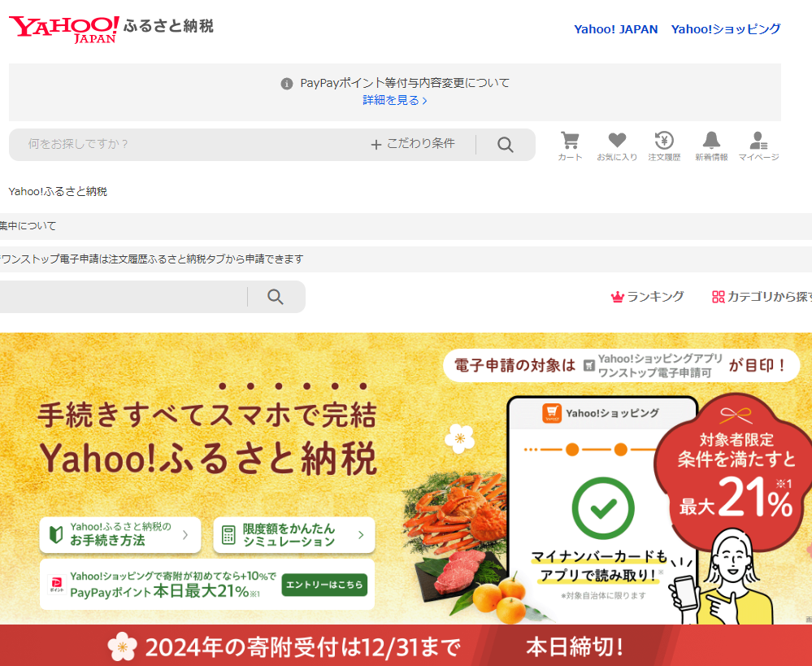The height and width of the screenshot is (666, 812).
Task: Click エントリーはこちら button
Action: (x=324, y=585)
